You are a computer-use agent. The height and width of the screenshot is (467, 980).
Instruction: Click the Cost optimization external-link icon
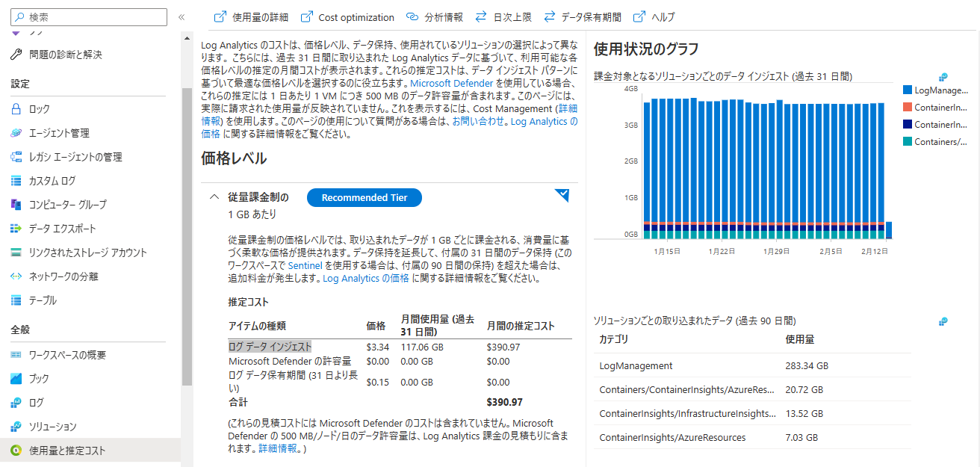306,16
